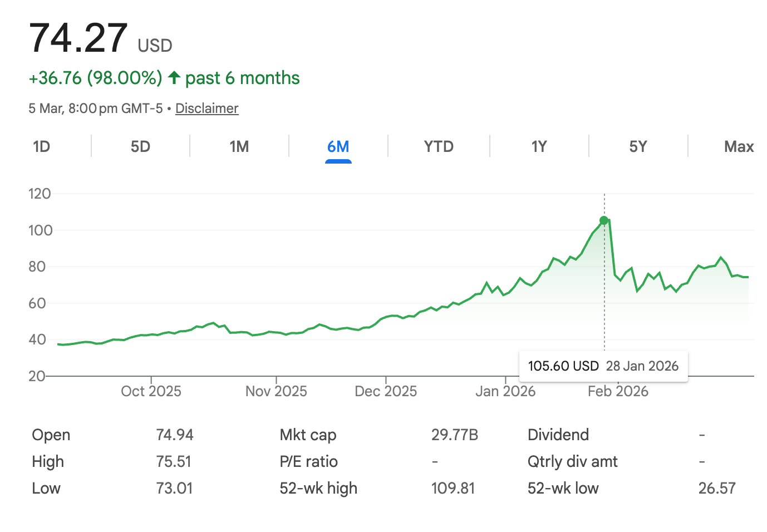Viewport: 767px width, 532px height.
Task: Click the 52-wk low value 26.57
Action: (717, 488)
